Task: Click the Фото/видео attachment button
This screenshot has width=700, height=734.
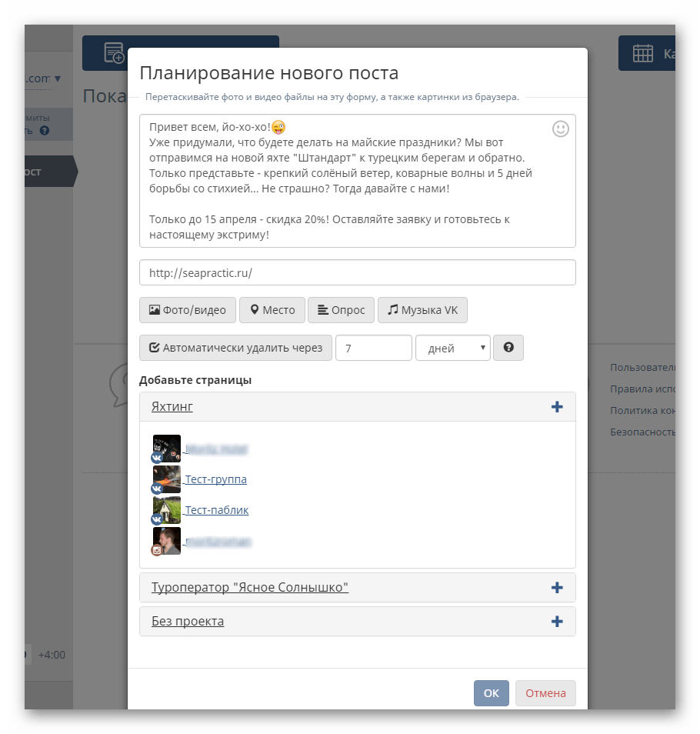Action: click(188, 310)
